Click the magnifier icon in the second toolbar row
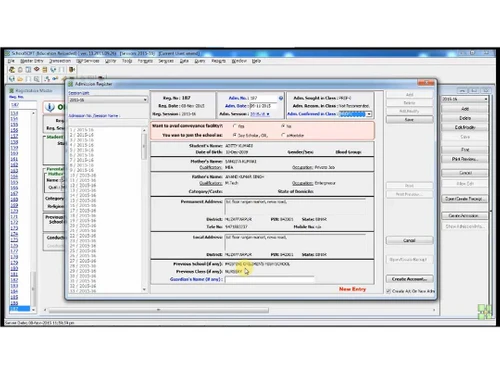The height and width of the screenshot is (375, 500). tap(36, 79)
